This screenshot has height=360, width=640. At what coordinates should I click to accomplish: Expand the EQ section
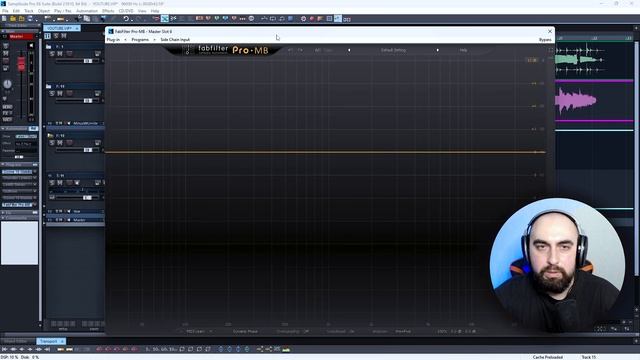point(3,212)
